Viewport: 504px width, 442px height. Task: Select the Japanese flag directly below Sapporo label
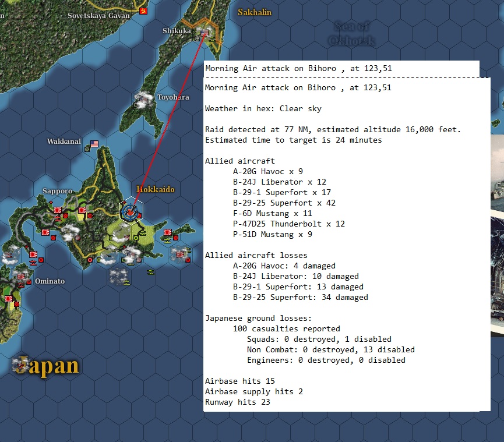(x=58, y=210)
